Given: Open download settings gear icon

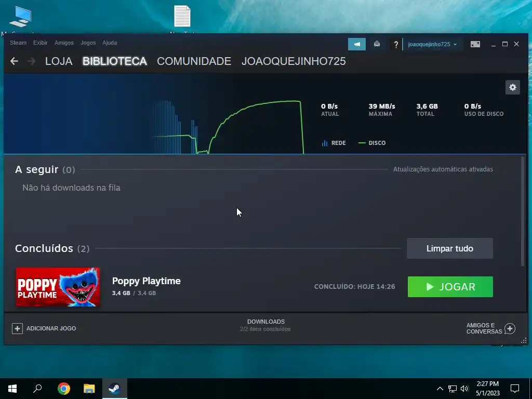Looking at the screenshot, I should point(512,87).
